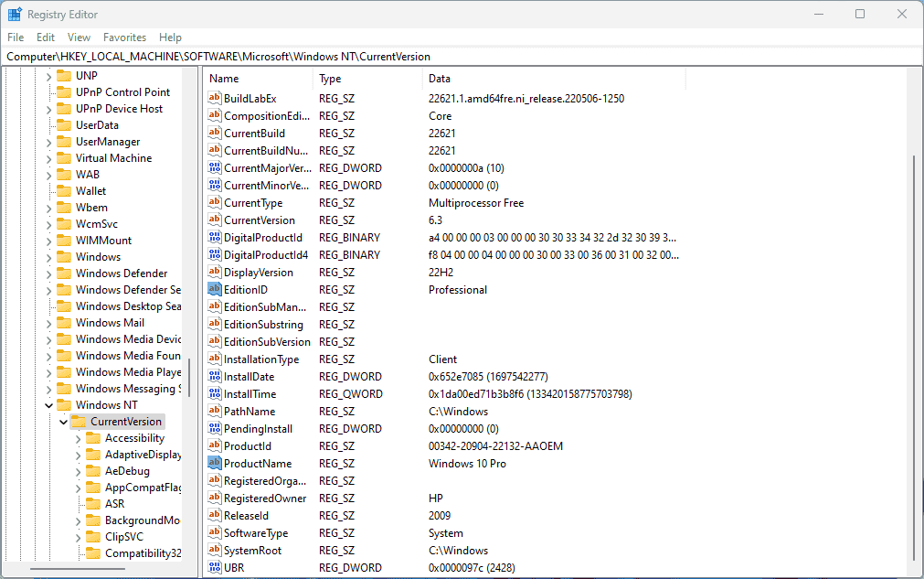This screenshot has width=924, height=579.
Task: Click the RegisteredOrga... value name
Action: click(265, 480)
